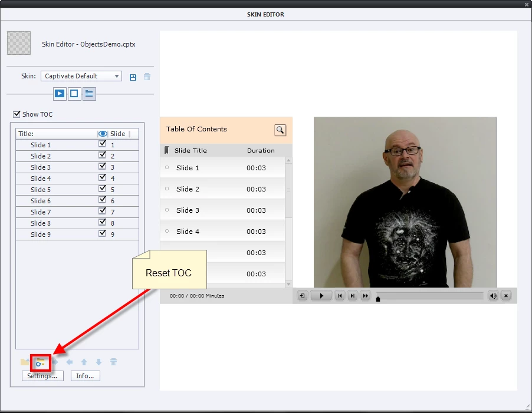Uncheck visibility for Slide 9

[102, 233]
